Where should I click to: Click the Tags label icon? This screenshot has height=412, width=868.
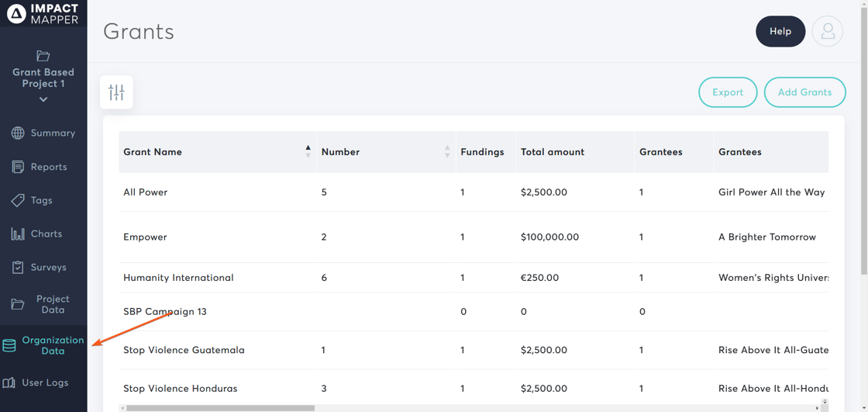tap(18, 200)
